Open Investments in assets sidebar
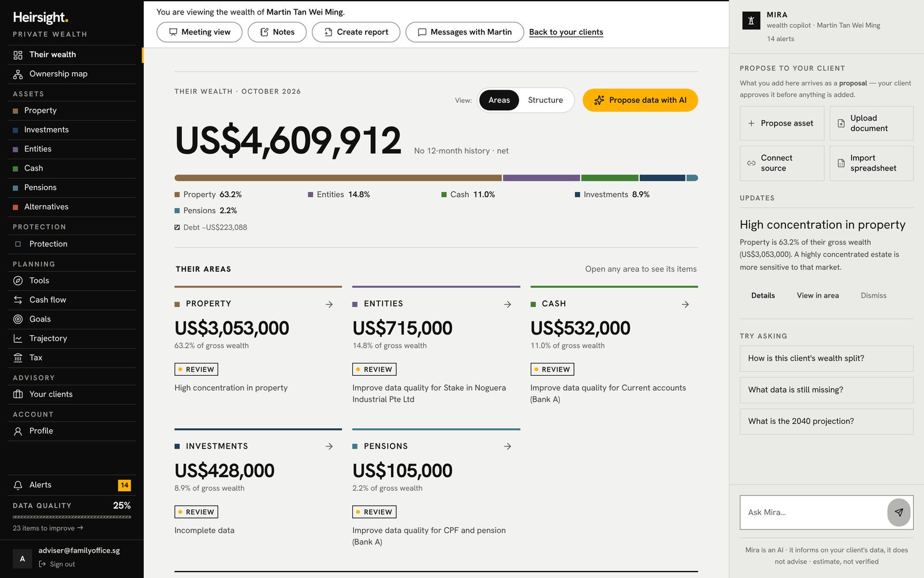This screenshot has height=578, width=924. pyautogui.click(x=72, y=130)
